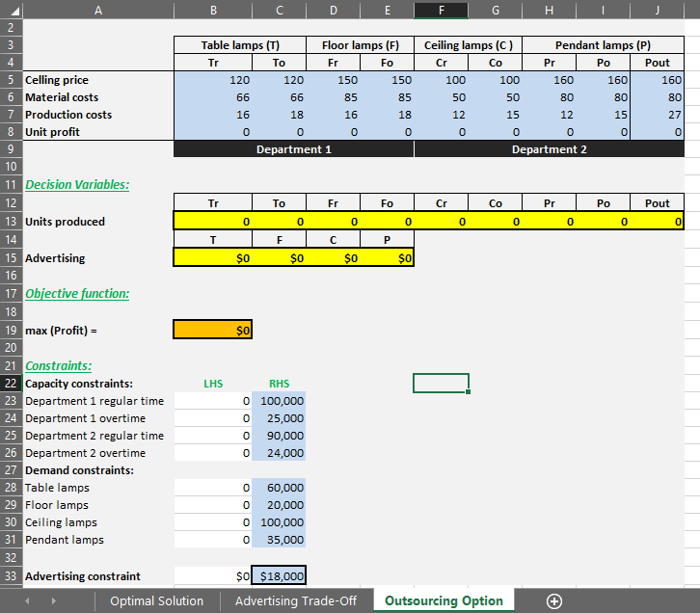The width and height of the screenshot is (700, 613).
Task: Click the Decision Variables heading
Action: click(77, 185)
